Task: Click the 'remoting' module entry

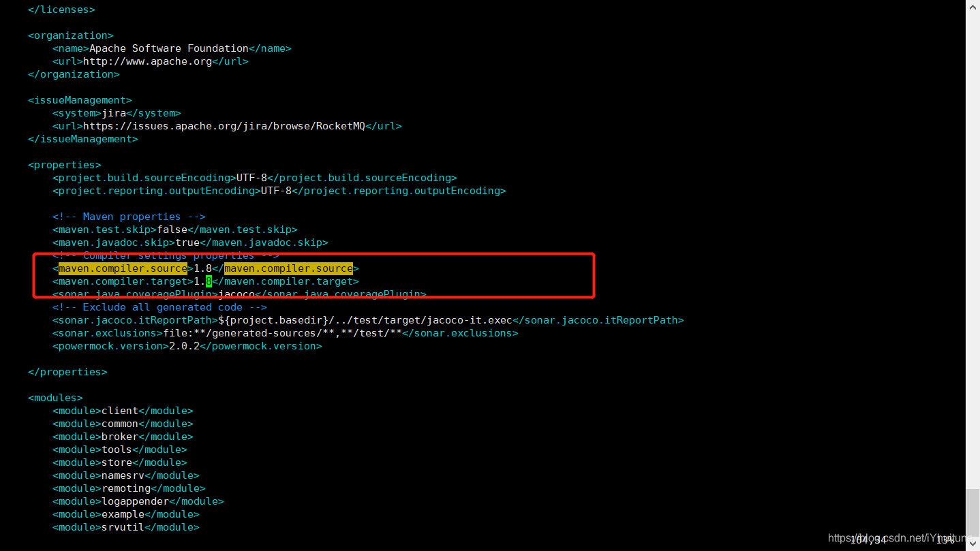Action: point(129,488)
